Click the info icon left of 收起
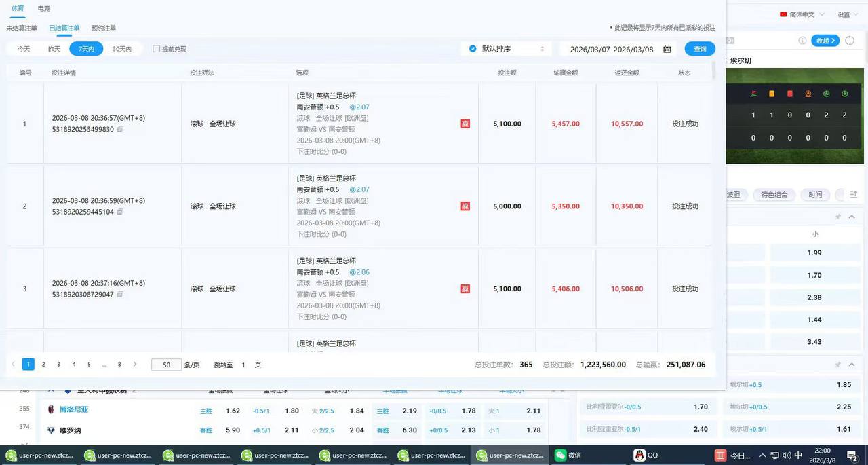Viewport: 868px width, 465px height. click(803, 41)
